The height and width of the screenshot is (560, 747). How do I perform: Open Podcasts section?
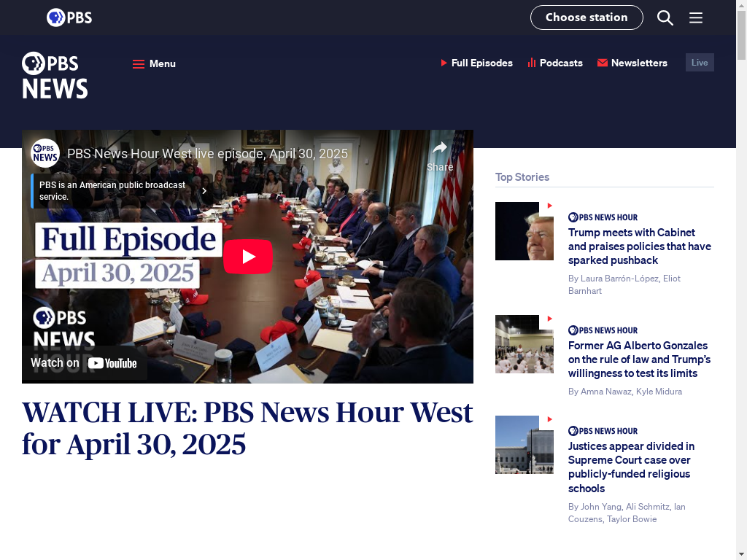(555, 63)
